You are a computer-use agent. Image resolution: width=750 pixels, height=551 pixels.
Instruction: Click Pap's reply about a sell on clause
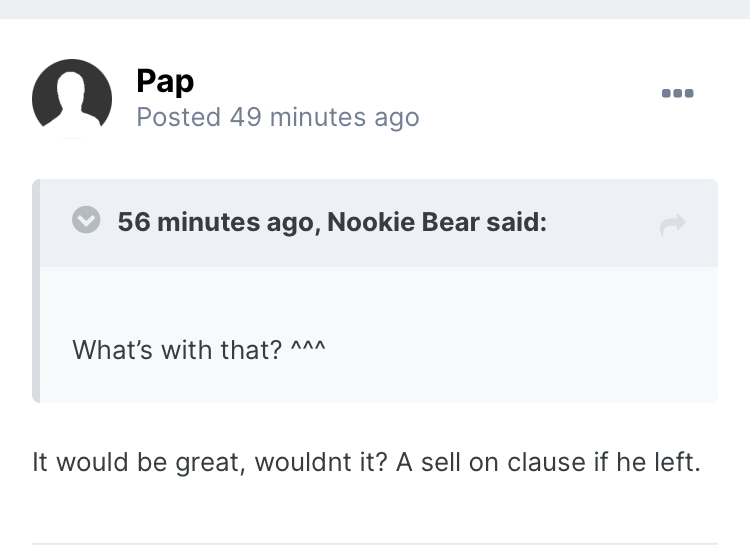[366, 463]
